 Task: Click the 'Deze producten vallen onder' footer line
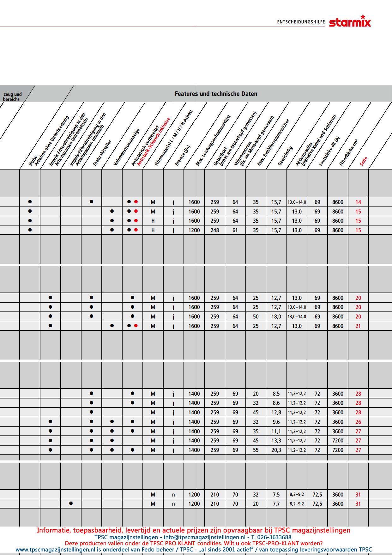point(194,543)
